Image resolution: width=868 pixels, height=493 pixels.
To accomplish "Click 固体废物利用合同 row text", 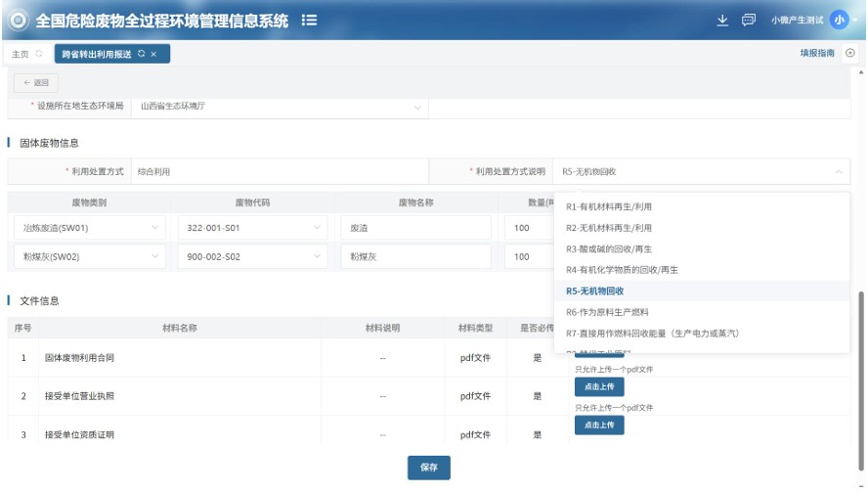I will 79,358.
